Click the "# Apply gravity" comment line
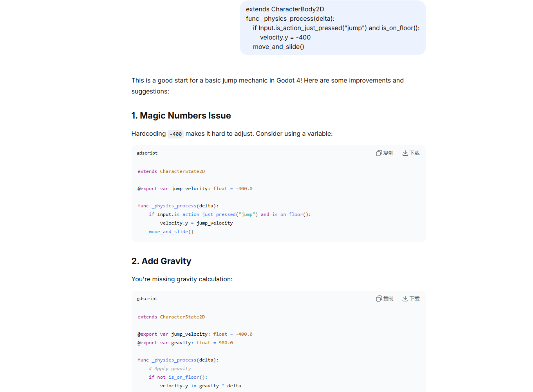The image size is (533, 392). [170, 369]
